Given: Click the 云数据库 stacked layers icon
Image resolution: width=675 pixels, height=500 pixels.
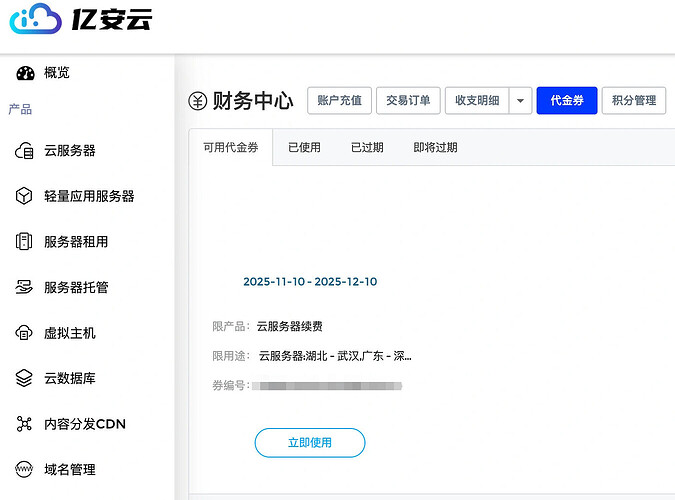Looking at the screenshot, I should pyautogui.click(x=25, y=378).
